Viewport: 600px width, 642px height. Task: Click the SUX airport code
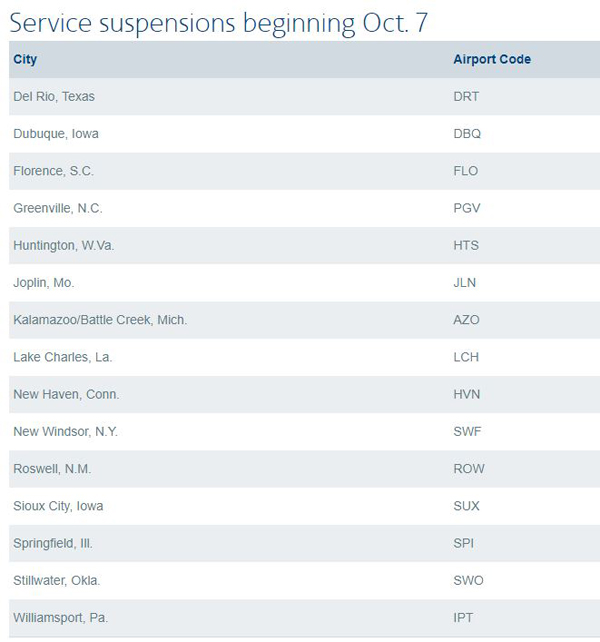tap(466, 506)
